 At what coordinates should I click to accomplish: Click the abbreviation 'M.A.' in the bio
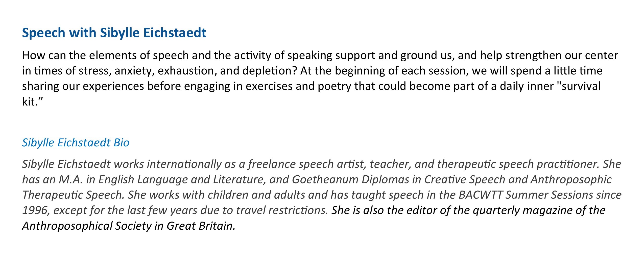pyautogui.click(x=71, y=180)
